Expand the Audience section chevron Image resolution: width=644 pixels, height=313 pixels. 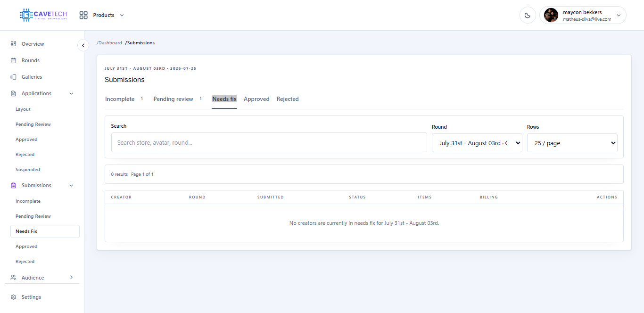72,278
